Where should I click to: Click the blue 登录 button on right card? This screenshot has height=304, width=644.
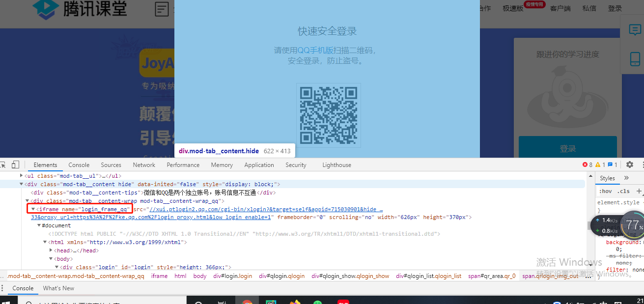pos(568,148)
